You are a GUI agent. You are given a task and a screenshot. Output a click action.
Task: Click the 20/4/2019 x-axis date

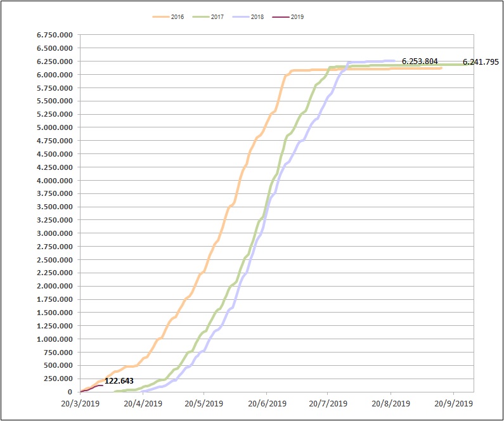(141, 403)
